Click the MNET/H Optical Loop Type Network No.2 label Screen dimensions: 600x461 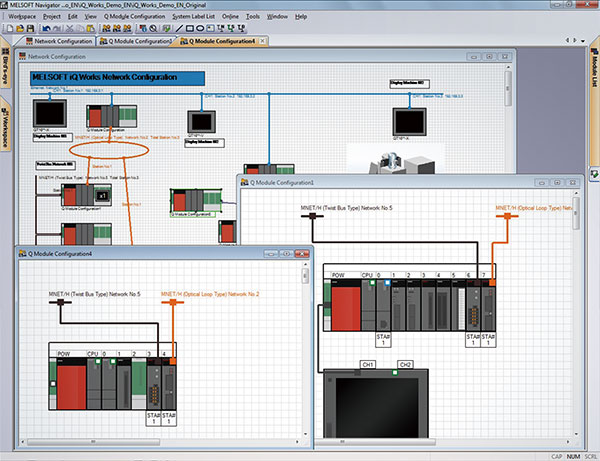[211, 295]
